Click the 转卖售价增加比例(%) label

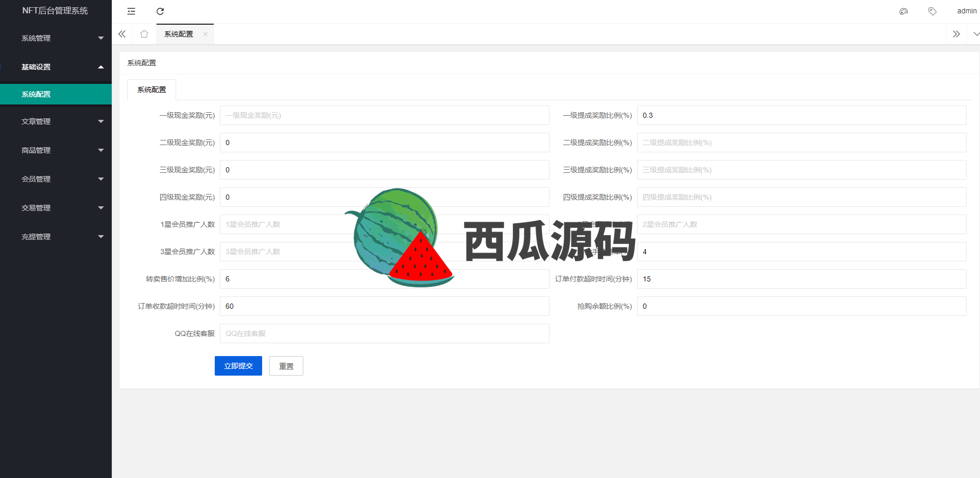[180, 279]
